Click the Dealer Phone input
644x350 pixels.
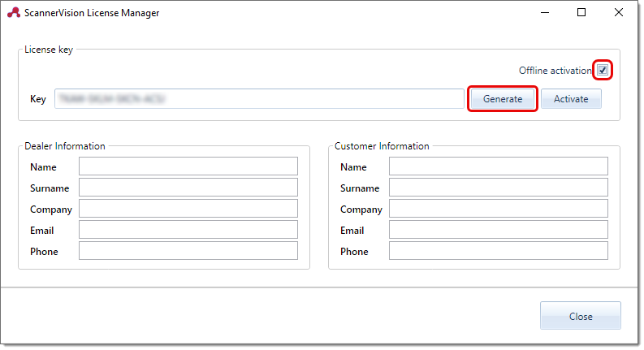coord(188,251)
